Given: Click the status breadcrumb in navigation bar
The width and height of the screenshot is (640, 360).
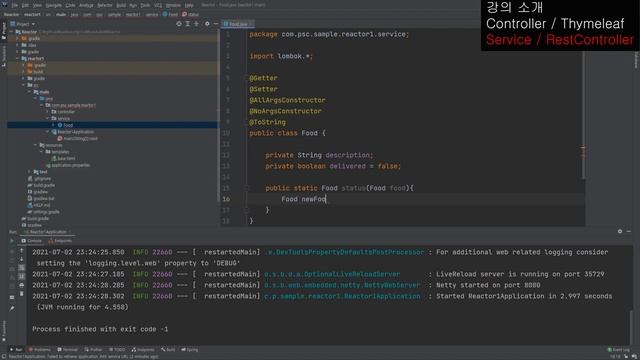Looking at the screenshot, I should pyautogui.click(x=191, y=14).
